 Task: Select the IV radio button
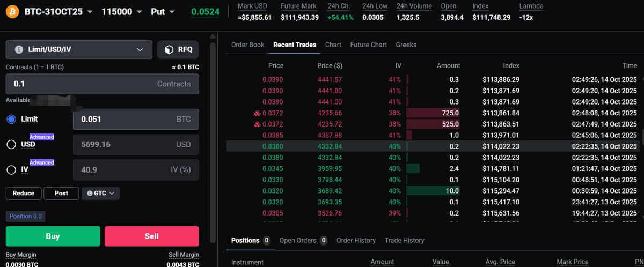pos(11,170)
